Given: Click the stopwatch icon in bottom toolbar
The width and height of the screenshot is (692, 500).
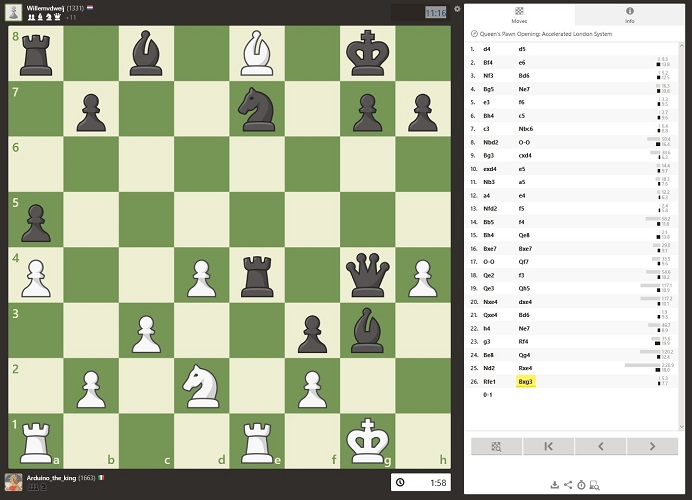Looking at the screenshot, I should [581, 485].
